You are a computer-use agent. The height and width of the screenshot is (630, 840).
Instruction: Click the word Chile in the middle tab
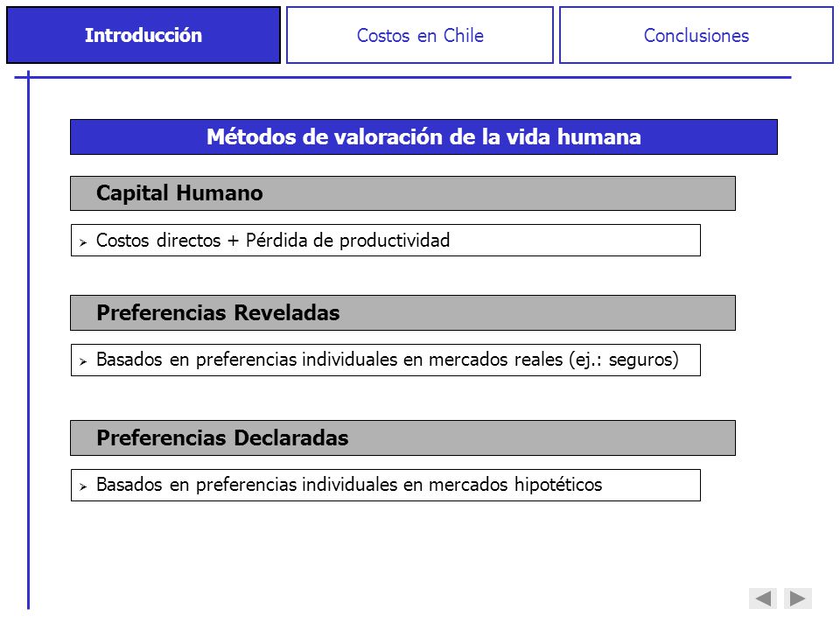(x=464, y=35)
